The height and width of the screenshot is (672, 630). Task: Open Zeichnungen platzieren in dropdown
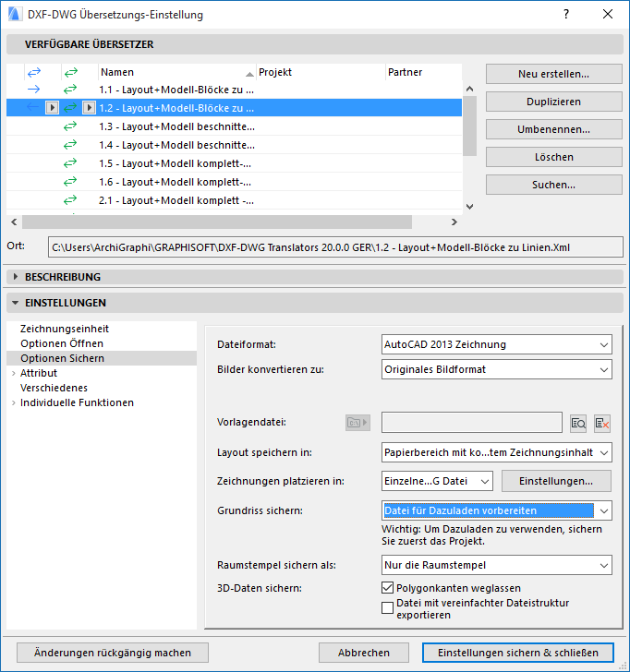(x=437, y=481)
